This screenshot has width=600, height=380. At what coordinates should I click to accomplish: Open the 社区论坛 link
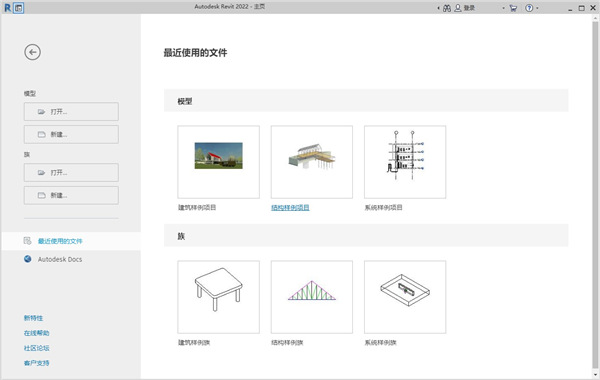[x=36, y=348]
